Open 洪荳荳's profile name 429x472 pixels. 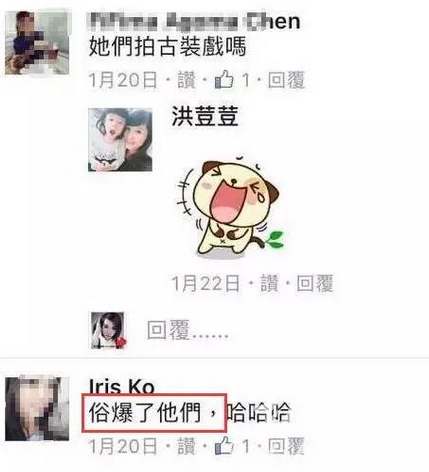click(x=205, y=116)
